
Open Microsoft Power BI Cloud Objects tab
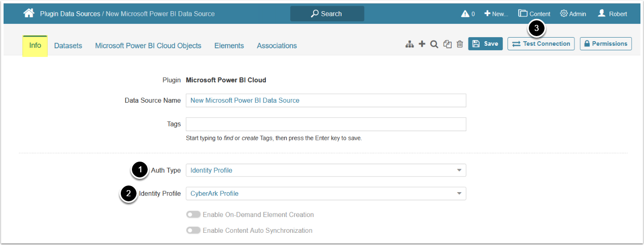tap(148, 46)
